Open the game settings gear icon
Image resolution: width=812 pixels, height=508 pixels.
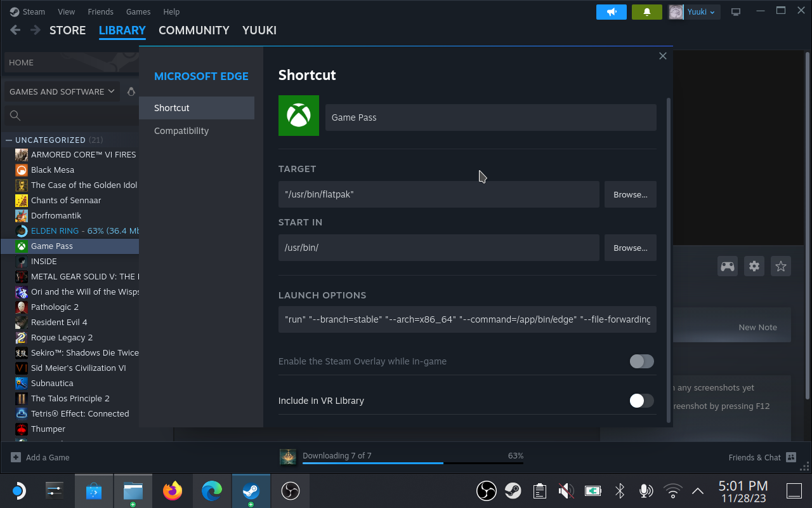tap(754, 266)
